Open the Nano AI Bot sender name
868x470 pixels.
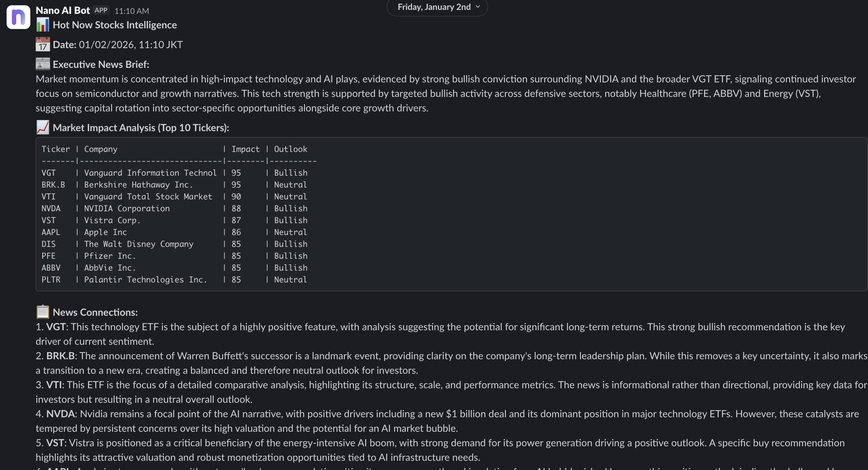pyautogui.click(x=63, y=11)
